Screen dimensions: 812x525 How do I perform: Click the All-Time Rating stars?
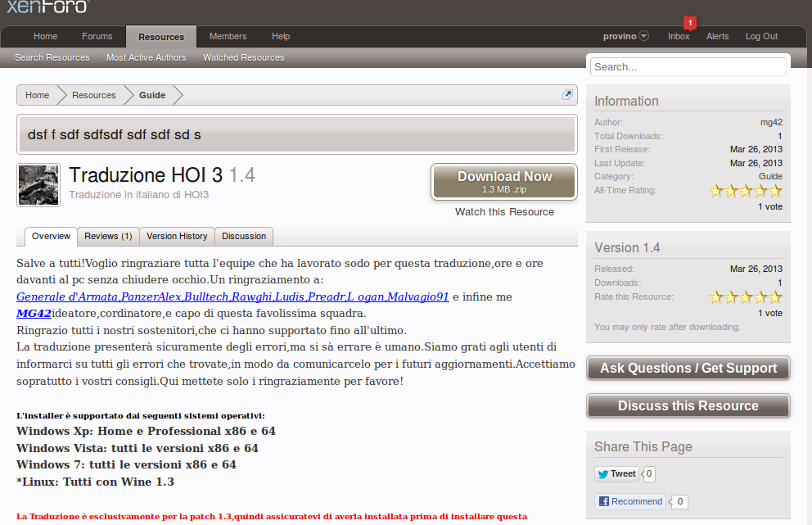click(746, 191)
